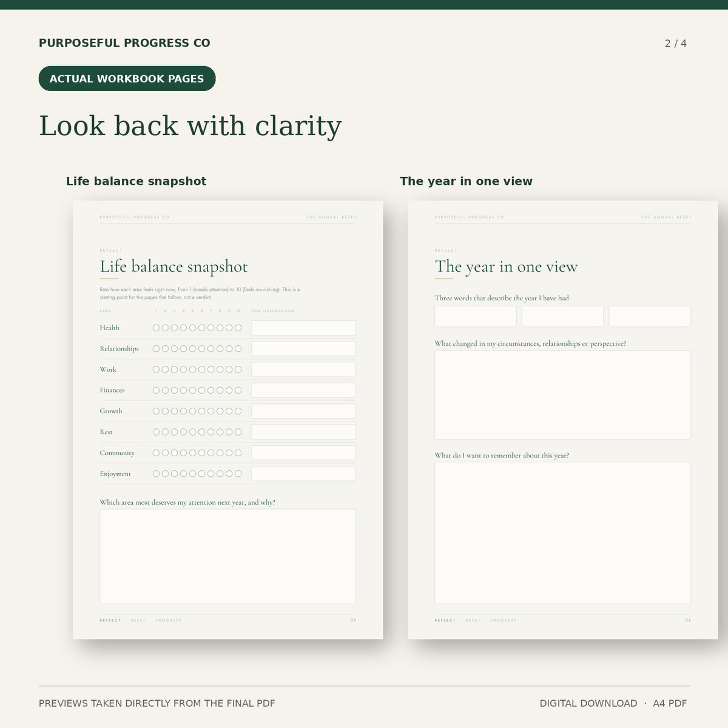Click the Rest observation box

[303, 432]
